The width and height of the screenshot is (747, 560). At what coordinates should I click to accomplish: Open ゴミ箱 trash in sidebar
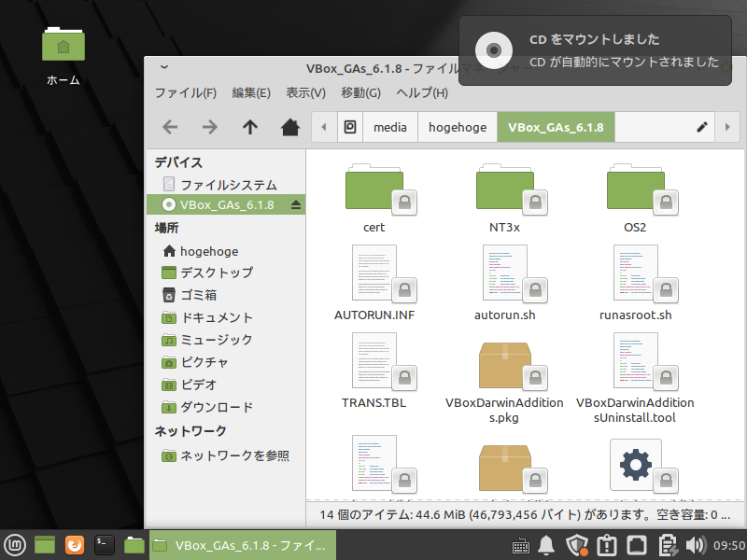point(226,295)
